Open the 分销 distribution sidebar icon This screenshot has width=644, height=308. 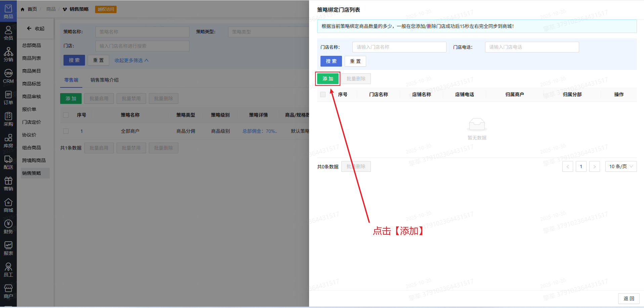8,54
